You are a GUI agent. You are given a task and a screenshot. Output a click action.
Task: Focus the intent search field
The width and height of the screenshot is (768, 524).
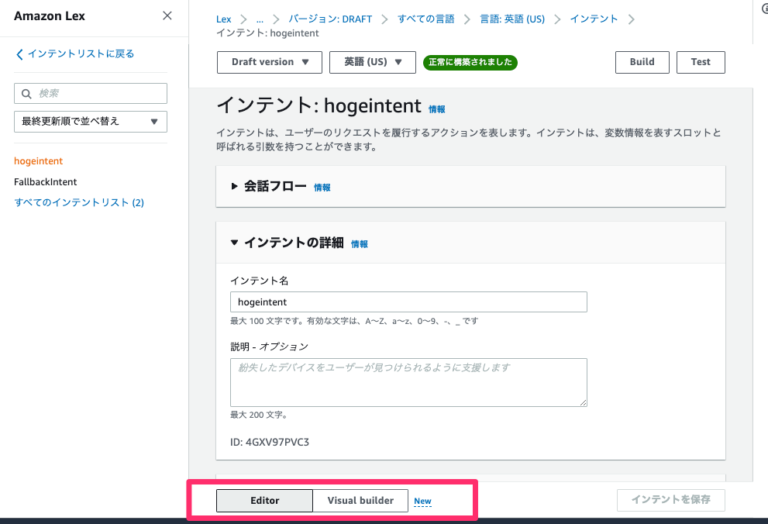(91, 94)
